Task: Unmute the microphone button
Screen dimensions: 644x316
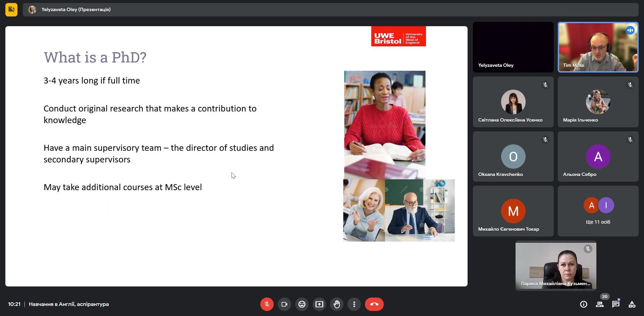Action: point(267,304)
